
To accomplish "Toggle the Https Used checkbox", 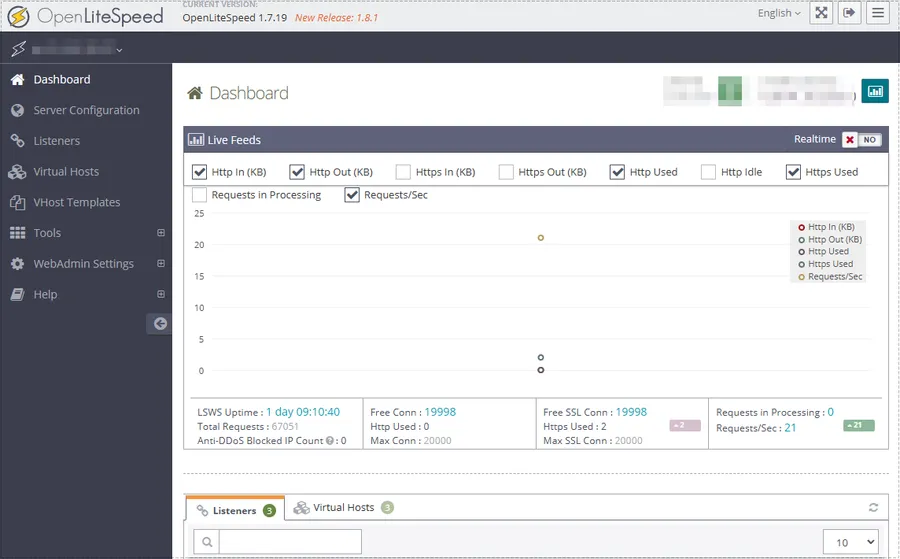I will tap(793, 172).
